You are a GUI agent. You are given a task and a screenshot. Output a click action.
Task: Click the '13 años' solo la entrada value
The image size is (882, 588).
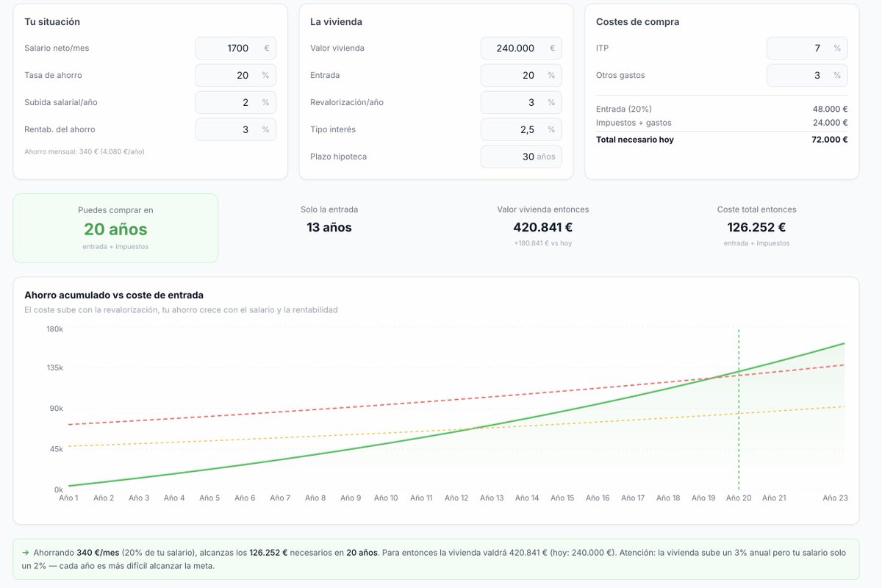(329, 228)
